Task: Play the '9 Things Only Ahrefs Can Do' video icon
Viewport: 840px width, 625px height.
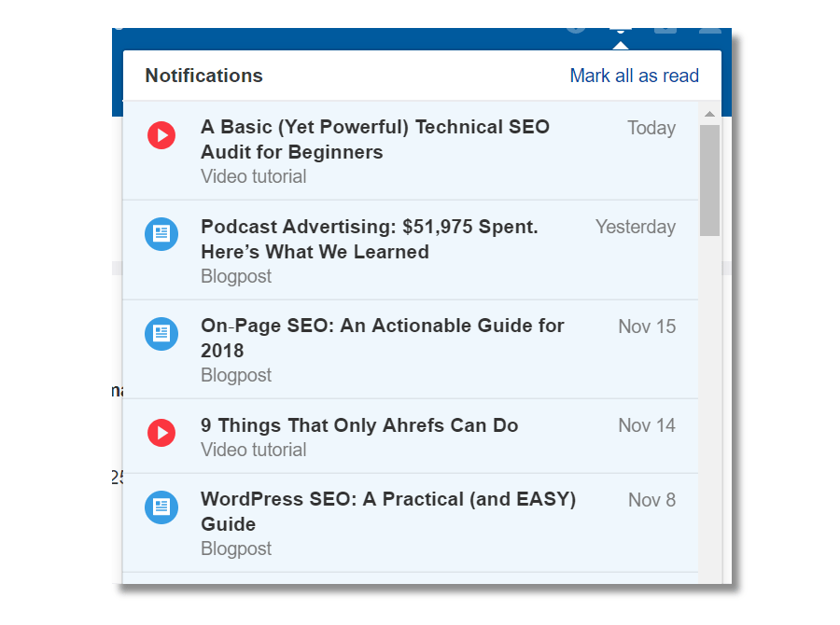Action: [x=161, y=433]
